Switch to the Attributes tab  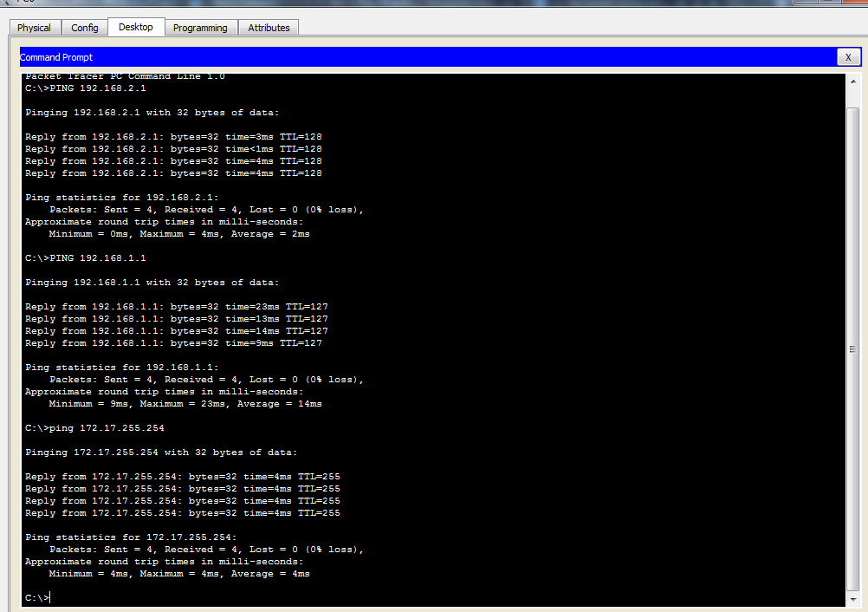(x=269, y=28)
